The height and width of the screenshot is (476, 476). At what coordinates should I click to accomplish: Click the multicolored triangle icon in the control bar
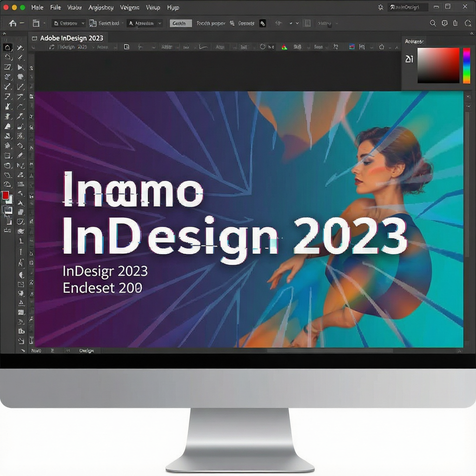tap(284, 47)
